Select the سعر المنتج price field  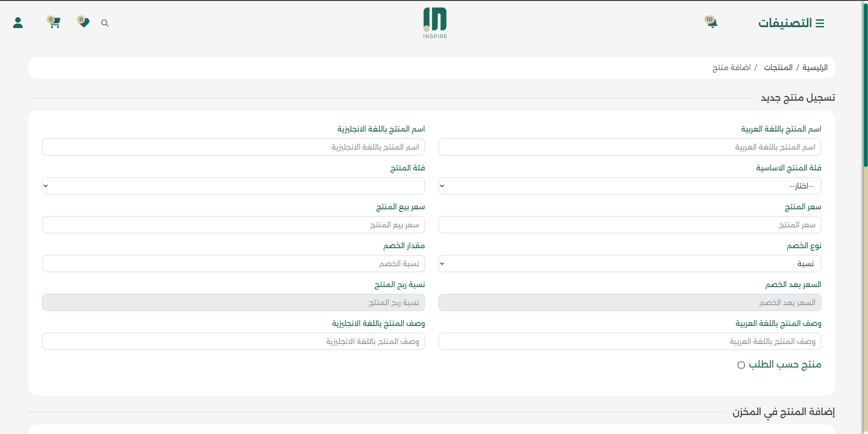(x=630, y=225)
